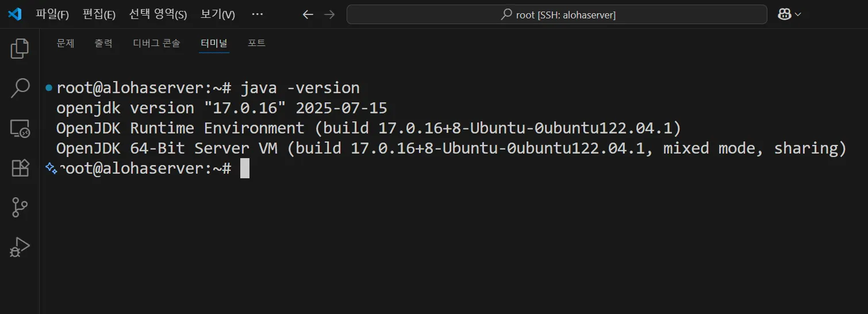Open the Copilot chat icon
Viewport: 868px width, 314px height.
(784, 14)
